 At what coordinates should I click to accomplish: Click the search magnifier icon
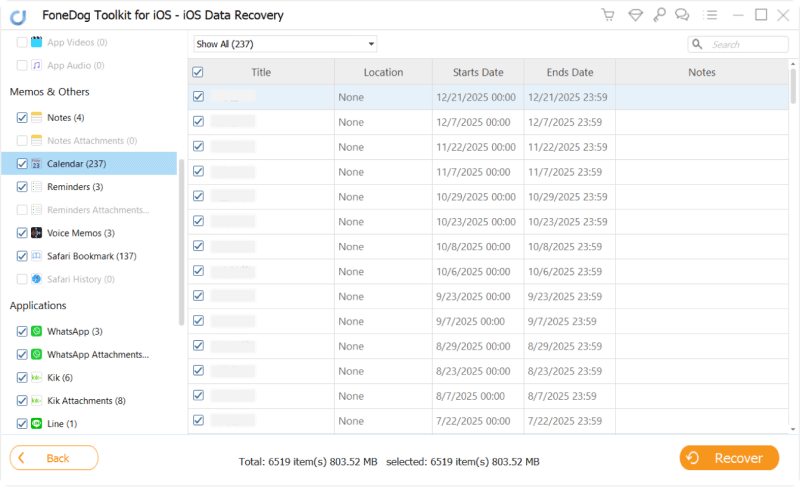pyautogui.click(x=697, y=44)
